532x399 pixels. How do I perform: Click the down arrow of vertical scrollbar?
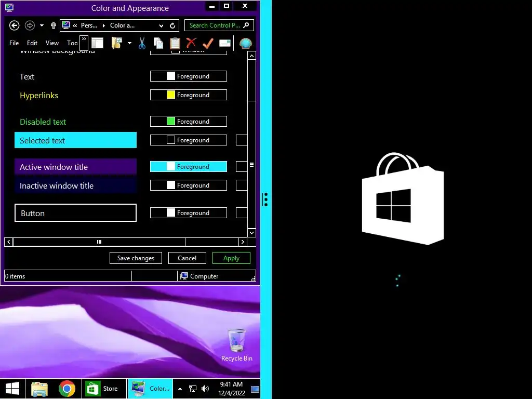tap(251, 233)
